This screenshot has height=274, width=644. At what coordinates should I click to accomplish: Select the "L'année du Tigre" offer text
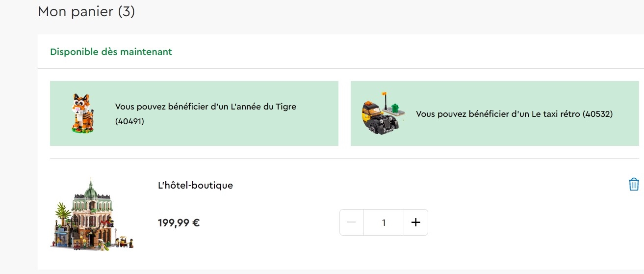click(x=265, y=107)
